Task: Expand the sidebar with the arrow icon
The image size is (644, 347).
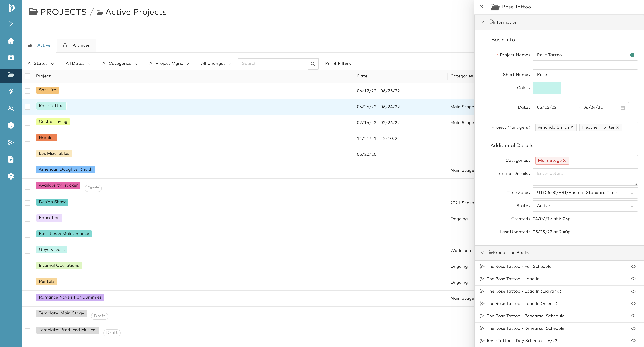Action: coord(11,24)
